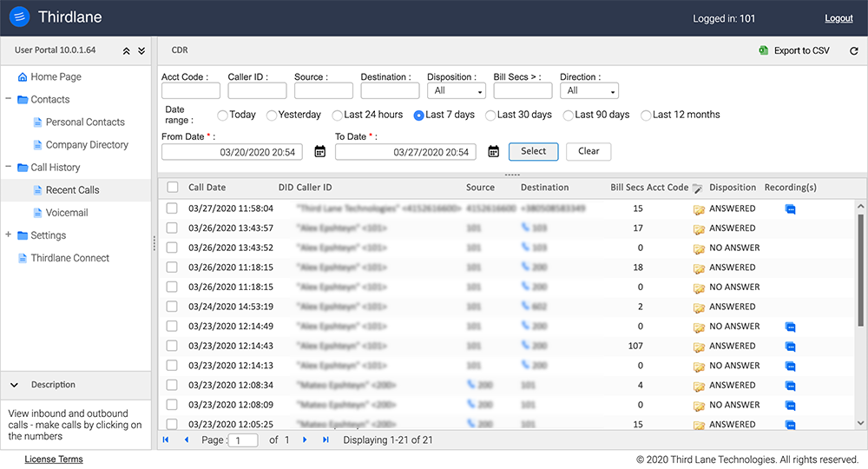The image size is (868, 469).
Task: Open recording of the 03/27/2020 11:58:04 call
Action: pos(790,209)
